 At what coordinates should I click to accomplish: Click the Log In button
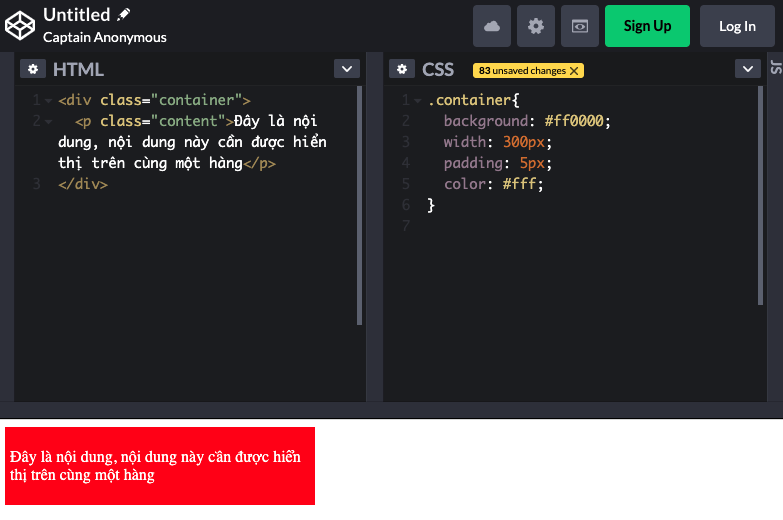[x=737, y=26]
